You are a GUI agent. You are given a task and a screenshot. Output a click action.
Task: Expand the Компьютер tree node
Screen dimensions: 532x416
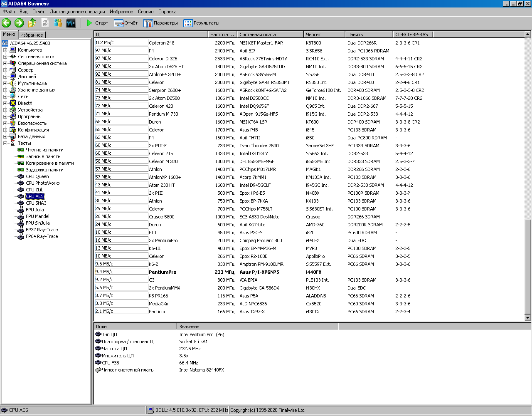tap(5, 50)
